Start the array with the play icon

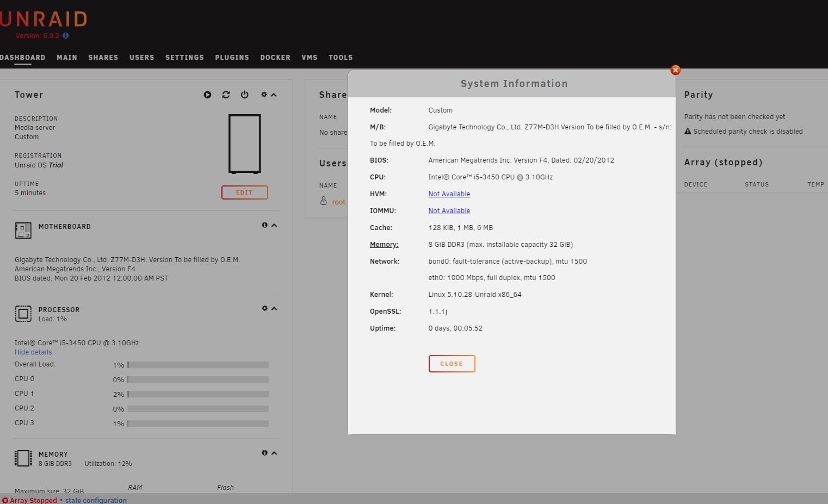[207, 95]
